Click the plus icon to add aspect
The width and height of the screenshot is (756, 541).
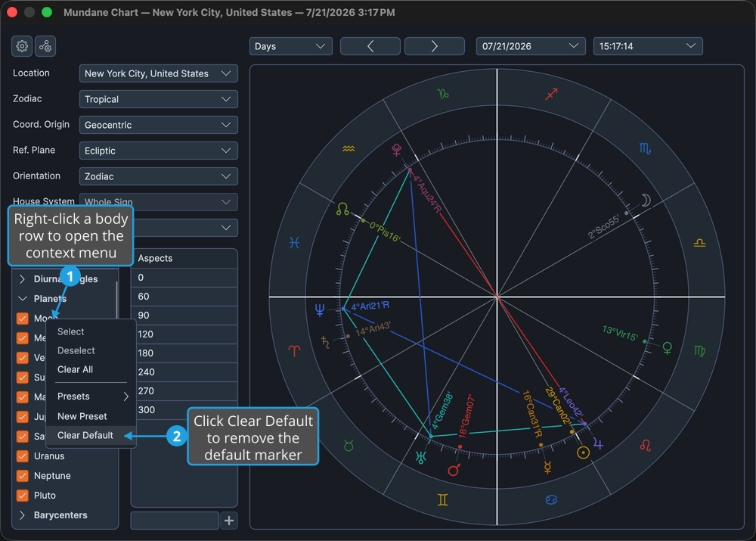click(x=229, y=521)
